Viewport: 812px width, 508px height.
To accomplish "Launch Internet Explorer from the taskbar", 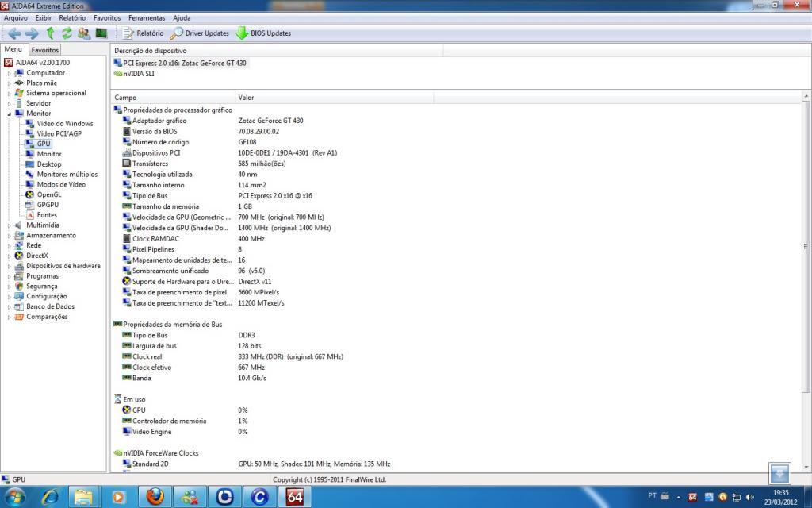I will 50,497.
